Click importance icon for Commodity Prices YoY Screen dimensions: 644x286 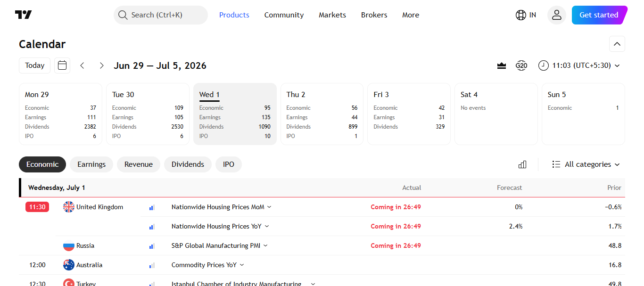[152, 265]
